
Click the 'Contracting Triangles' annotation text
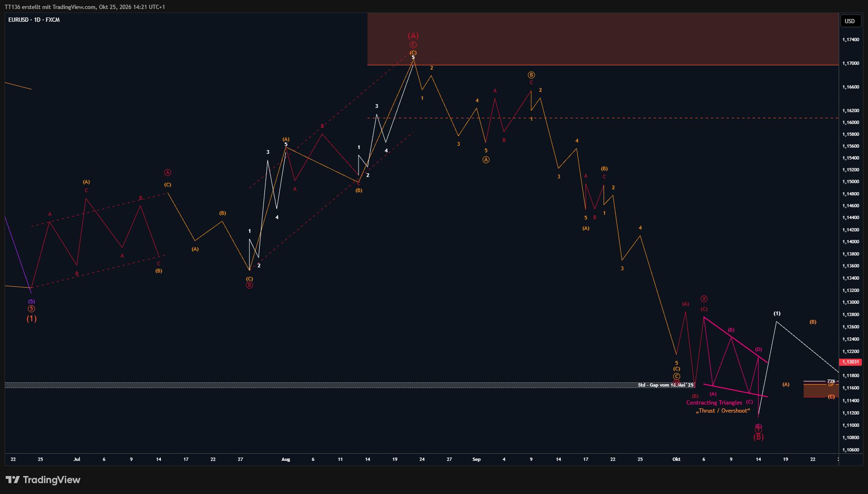(x=714, y=403)
